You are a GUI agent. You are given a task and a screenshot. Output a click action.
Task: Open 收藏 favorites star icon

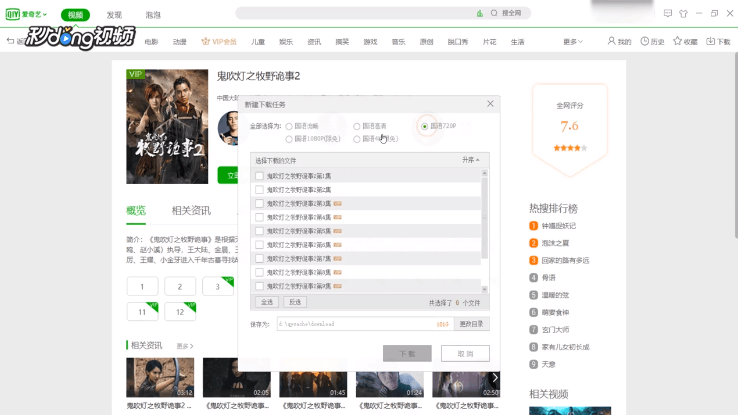(677, 41)
